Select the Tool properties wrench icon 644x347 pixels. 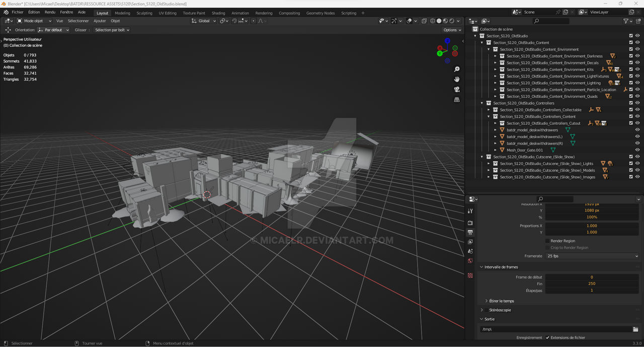click(470, 211)
